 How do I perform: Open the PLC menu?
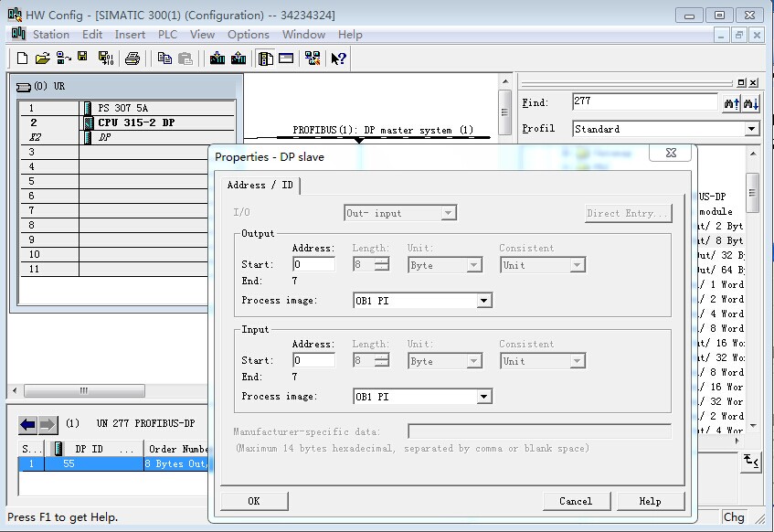(x=167, y=35)
